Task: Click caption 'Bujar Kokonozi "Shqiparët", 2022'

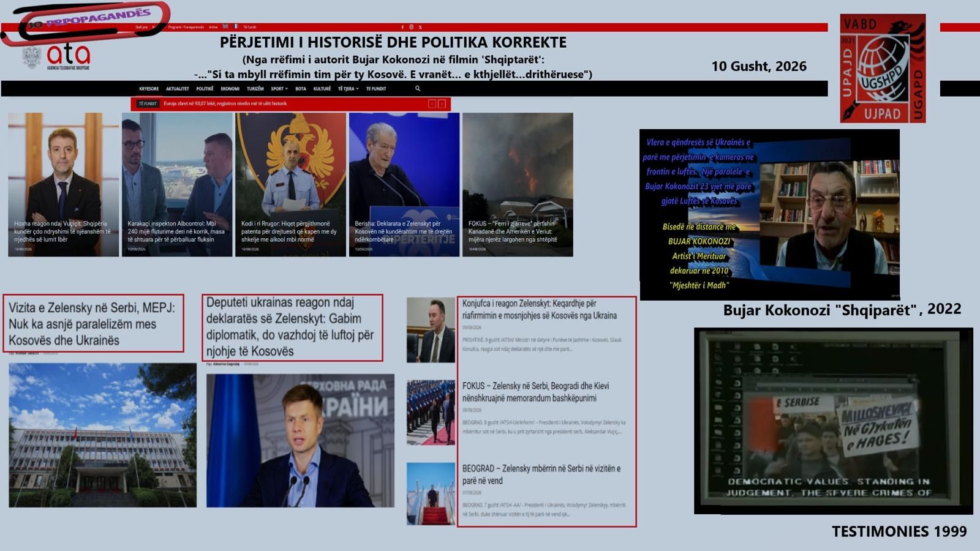Action: pos(842,310)
